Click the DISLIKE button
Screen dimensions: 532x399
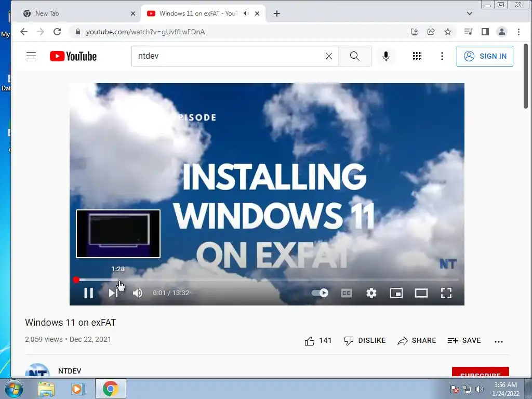click(365, 341)
